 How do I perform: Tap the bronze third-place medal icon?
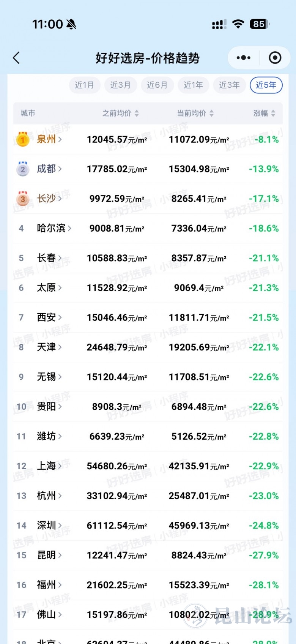coord(23,199)
